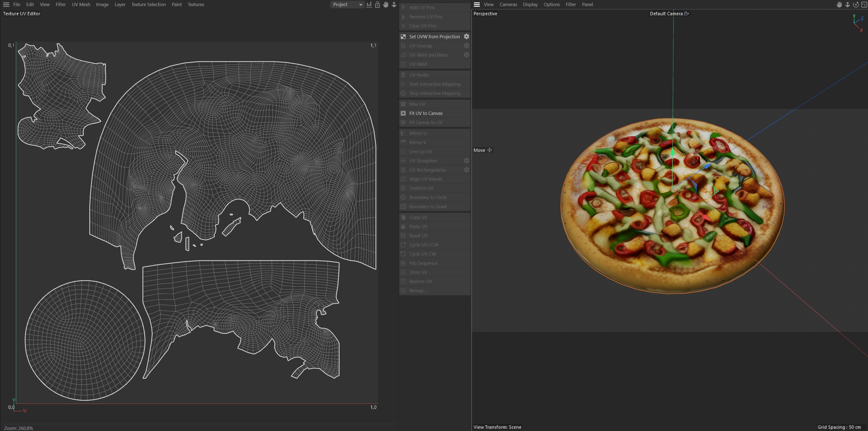This screenshot has height=431, width=868.
Task: Click the Fit UV to Canvas icon
Action: pyautogui.click(x=403, y=113)
